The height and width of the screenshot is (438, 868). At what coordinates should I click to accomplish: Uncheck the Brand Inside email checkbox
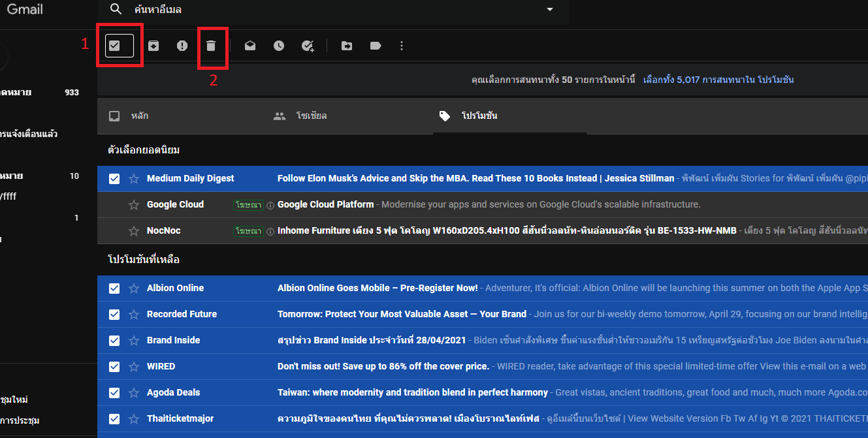tap(114, 340)
